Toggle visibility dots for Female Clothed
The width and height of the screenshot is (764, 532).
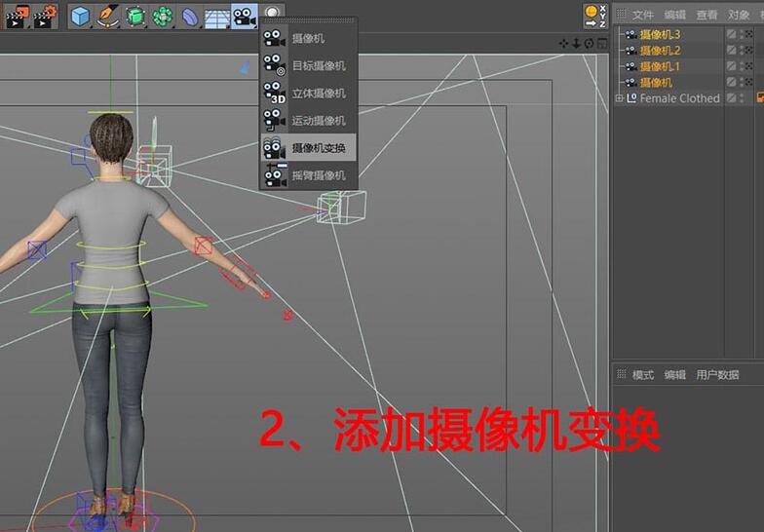742,98
